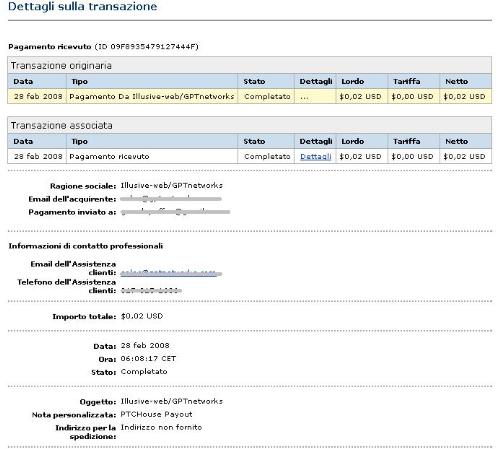Click the blurred address next to 'Pagamento inviato a'

175,212
